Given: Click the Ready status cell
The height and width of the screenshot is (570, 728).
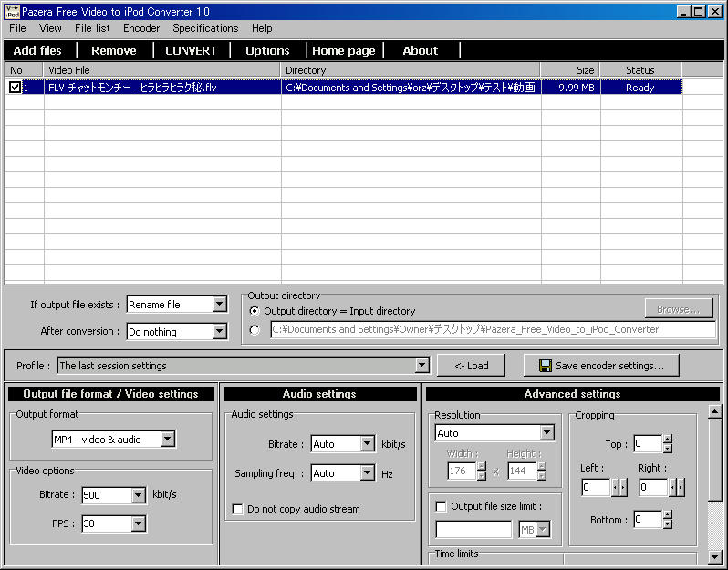Looking at the screenshot, I should (x=640, y=88).
